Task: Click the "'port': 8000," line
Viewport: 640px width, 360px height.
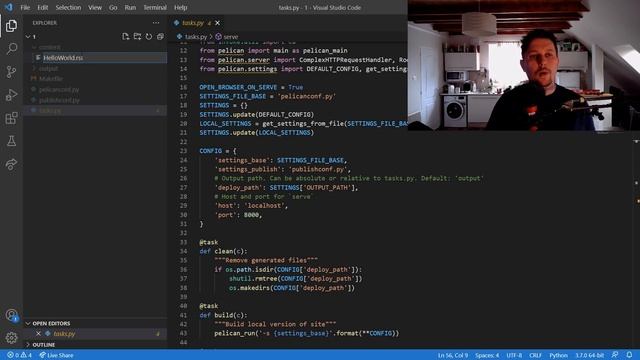Action: point(238,215)
